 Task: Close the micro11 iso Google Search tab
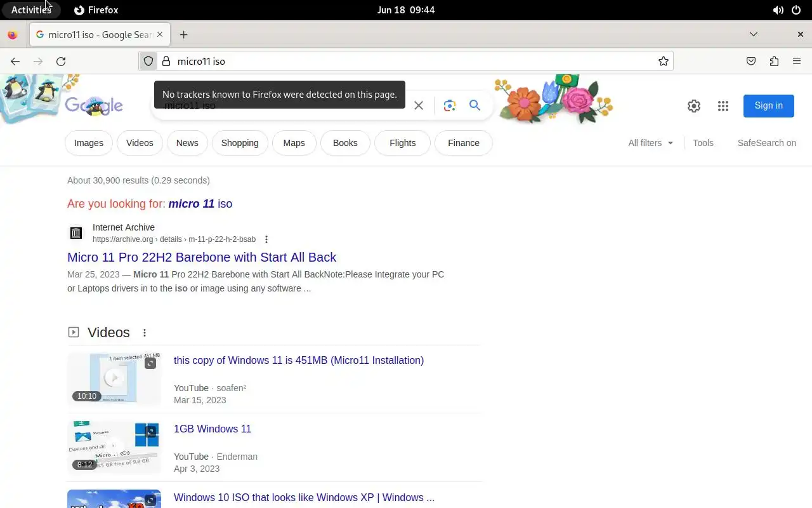tap(160, 34)
